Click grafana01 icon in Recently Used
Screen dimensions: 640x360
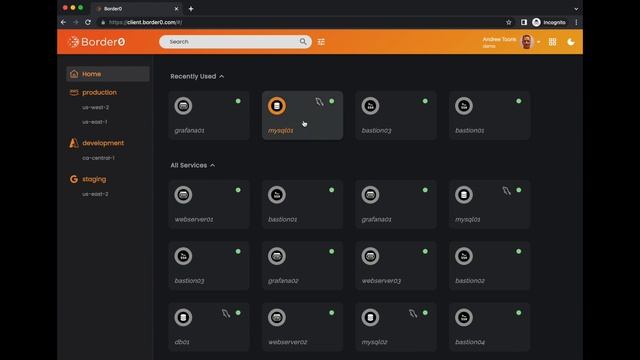(x=183, y=106)
